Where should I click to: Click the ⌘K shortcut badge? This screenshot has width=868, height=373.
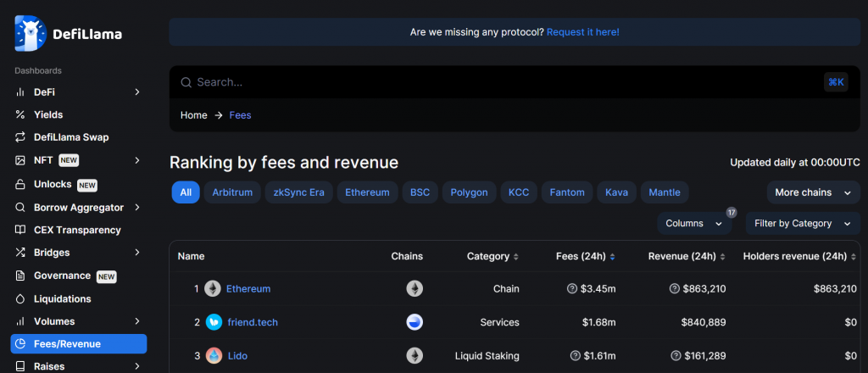(836, 82)
